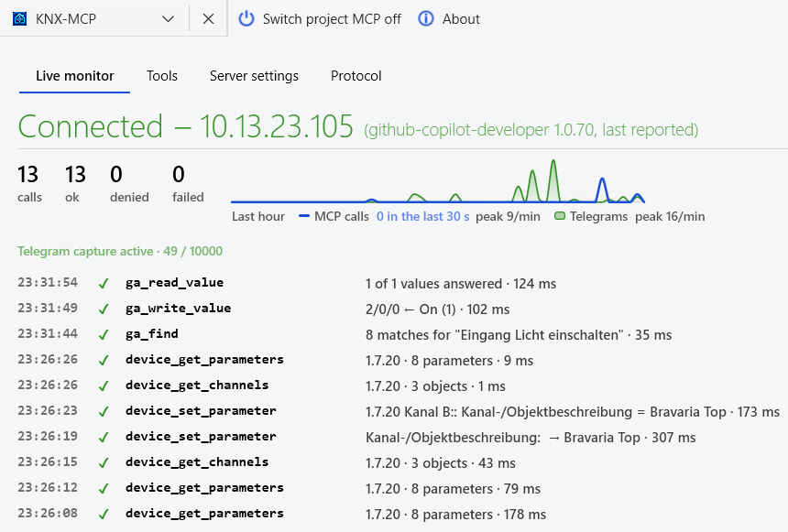Click the 13 calls counter
The width and height of the screenshot is (788, 532).
pos(29,184)
